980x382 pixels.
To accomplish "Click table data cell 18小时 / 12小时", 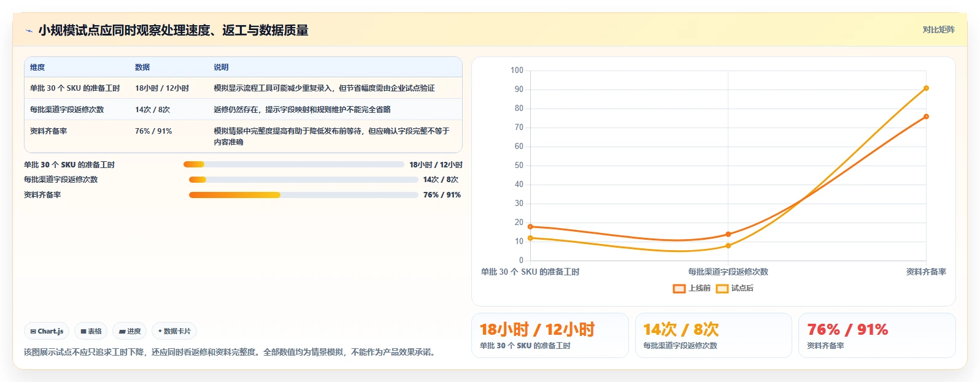I will [162, 88].
